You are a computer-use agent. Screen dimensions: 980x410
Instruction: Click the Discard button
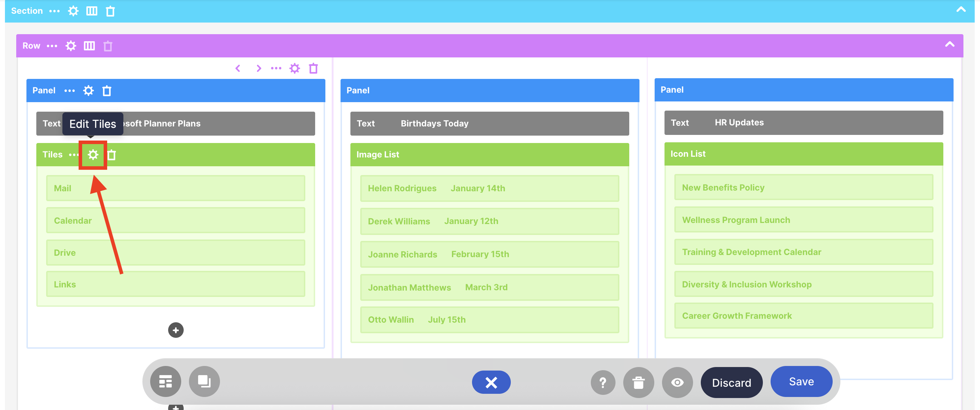731,383
